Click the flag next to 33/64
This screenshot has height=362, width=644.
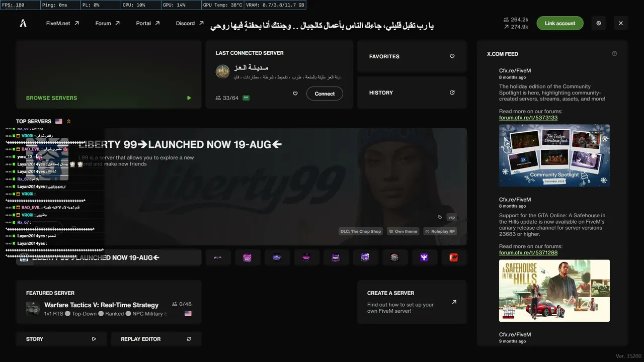point(246,98)
